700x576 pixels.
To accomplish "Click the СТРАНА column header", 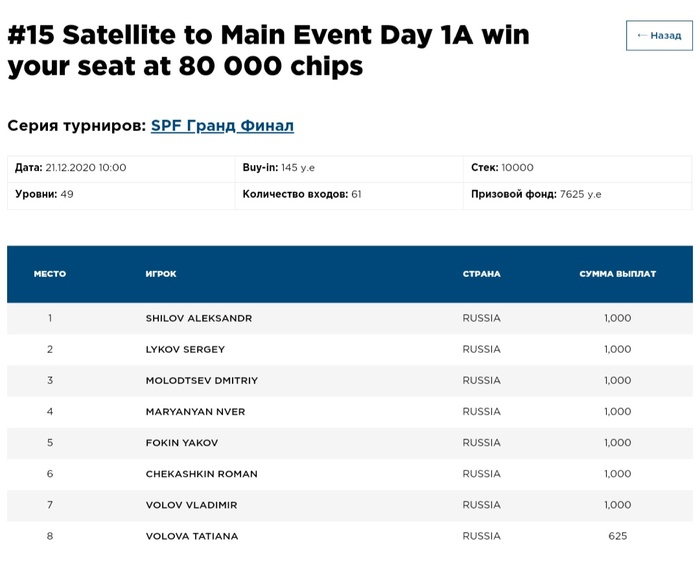I will 481,274.
